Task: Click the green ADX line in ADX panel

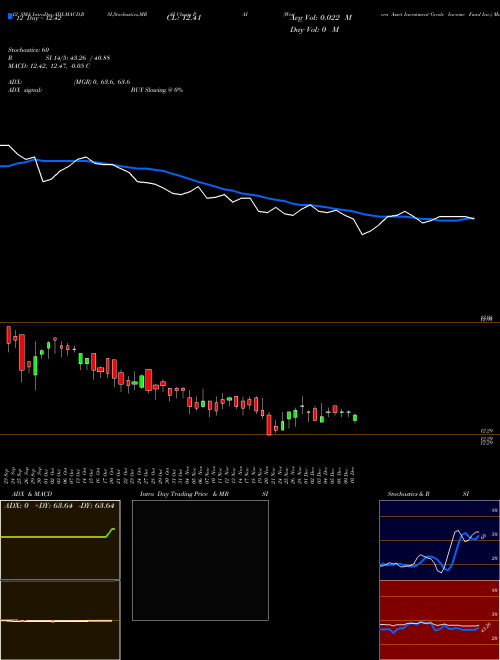Action: (57, 536)
